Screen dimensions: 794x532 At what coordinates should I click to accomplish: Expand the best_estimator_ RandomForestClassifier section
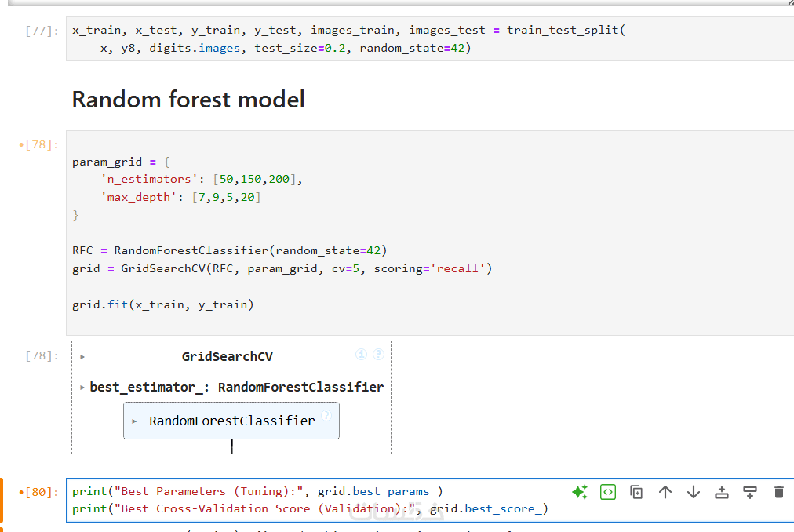tap(82, 387)
